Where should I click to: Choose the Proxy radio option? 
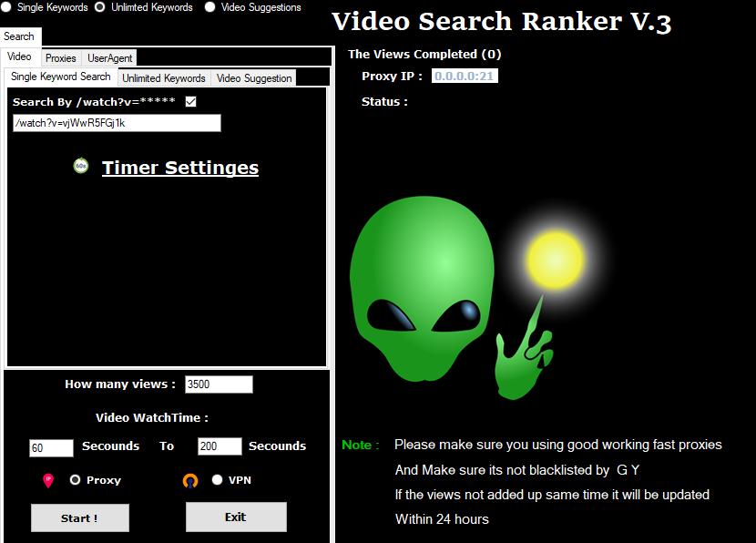pos(75,480)
